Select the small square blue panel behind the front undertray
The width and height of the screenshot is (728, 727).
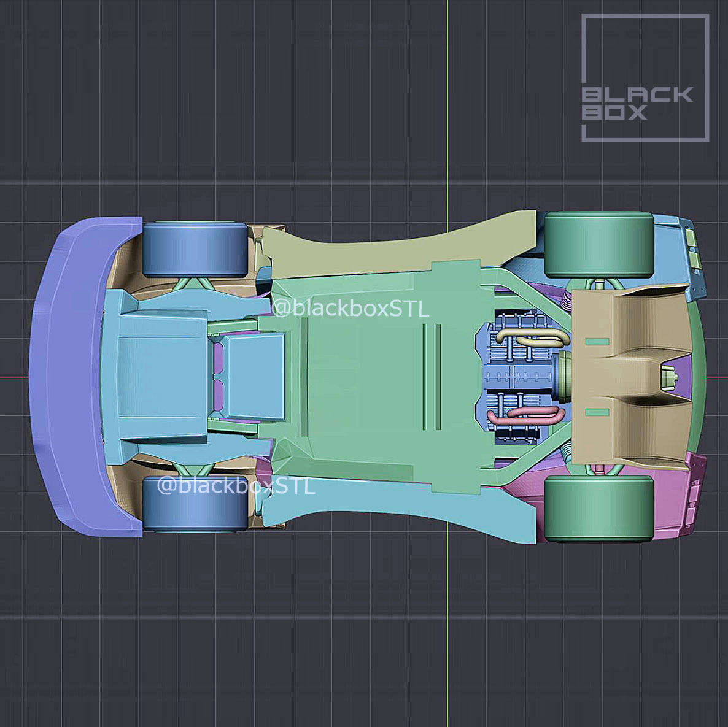click(254, 377)
